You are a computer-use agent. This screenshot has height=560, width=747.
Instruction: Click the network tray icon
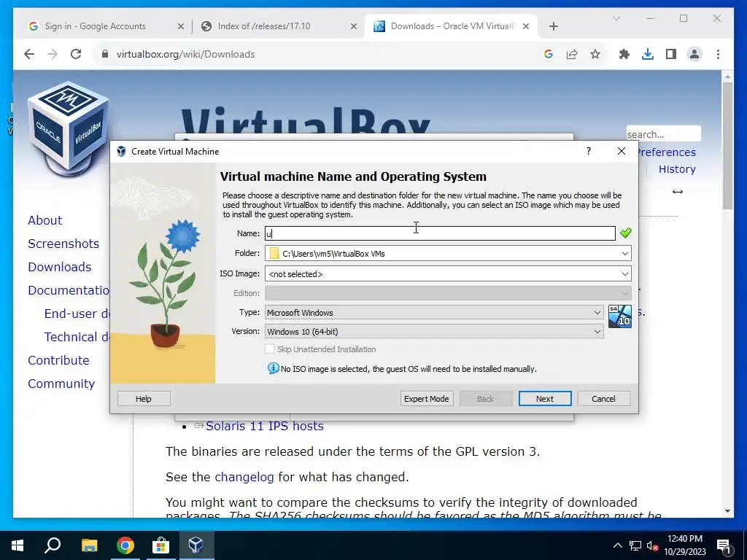(635, 545)
